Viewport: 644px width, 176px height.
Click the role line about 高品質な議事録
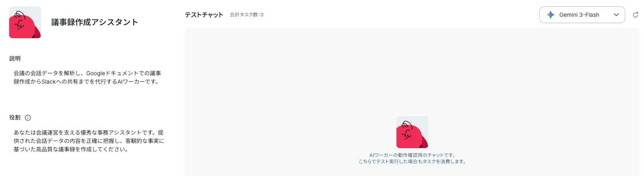point(71,150)
